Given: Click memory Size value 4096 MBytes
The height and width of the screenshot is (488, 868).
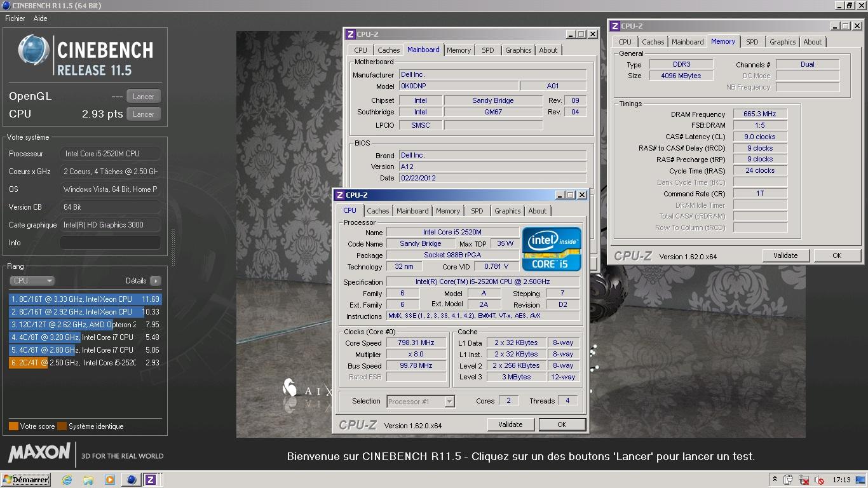Looking at the screenshot, I should point(682,76).
